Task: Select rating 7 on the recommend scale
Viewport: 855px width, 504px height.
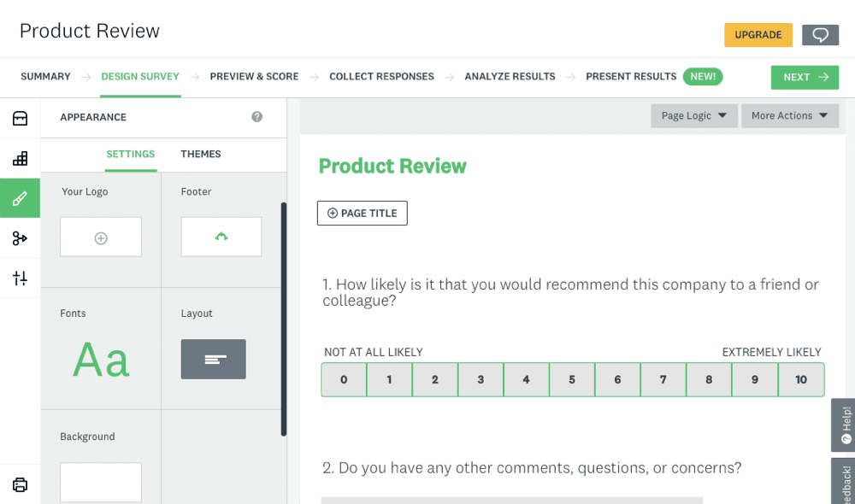Action: pos(663,379)
